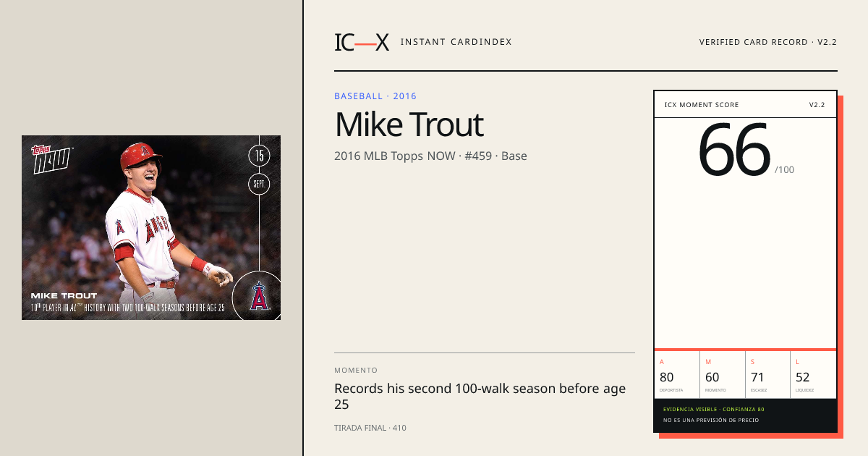Image resolution: width=868 pixels, height=456 pixels.
Task: Click the INSTANT CARDINDEX header text
Action: pos(456,42)
